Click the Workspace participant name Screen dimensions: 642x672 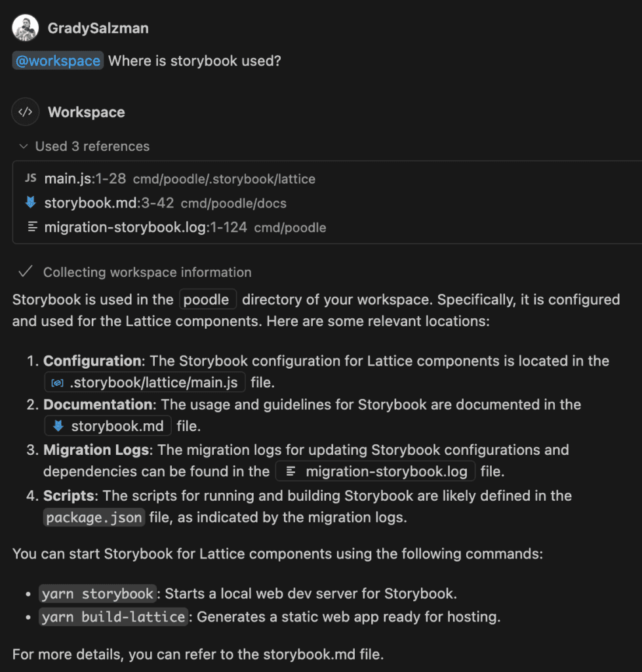(x=86, y=112)
